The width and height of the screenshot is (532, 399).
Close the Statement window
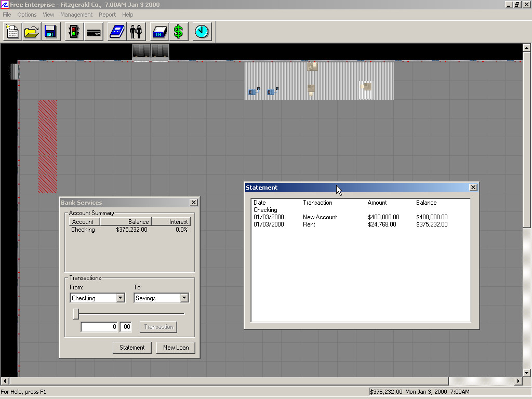[473, 188]
